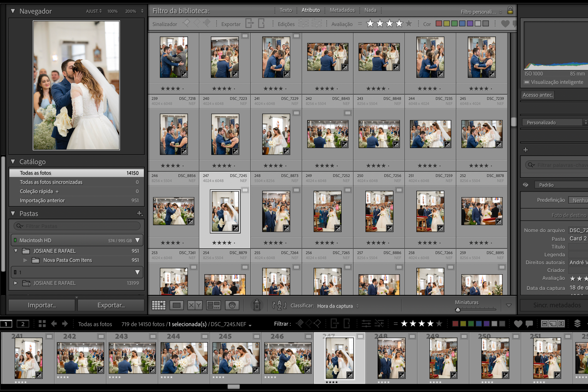The width and height of the screenshot is (588, 392).
Task: Toggle the heart favorite filter
Action: tap(505, 24)
